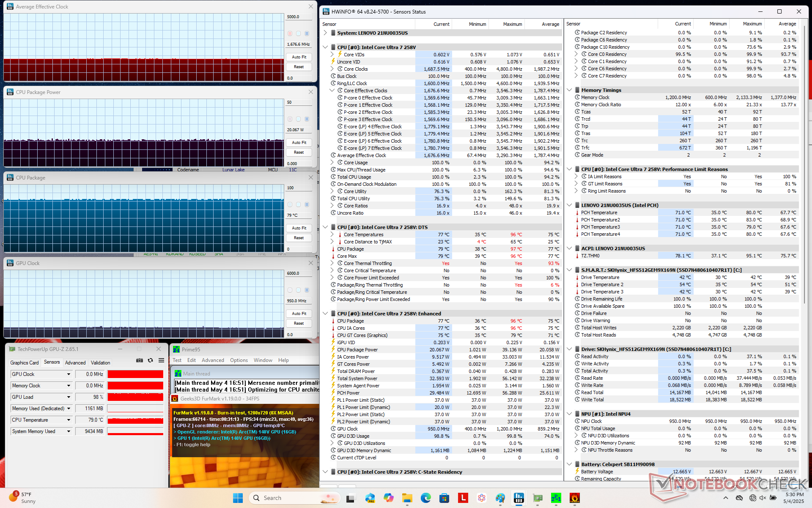Click the red color swatch on Average Effective Clock graph
The image size is (812, 508).
pyautogui.click(x=290, y=33)
